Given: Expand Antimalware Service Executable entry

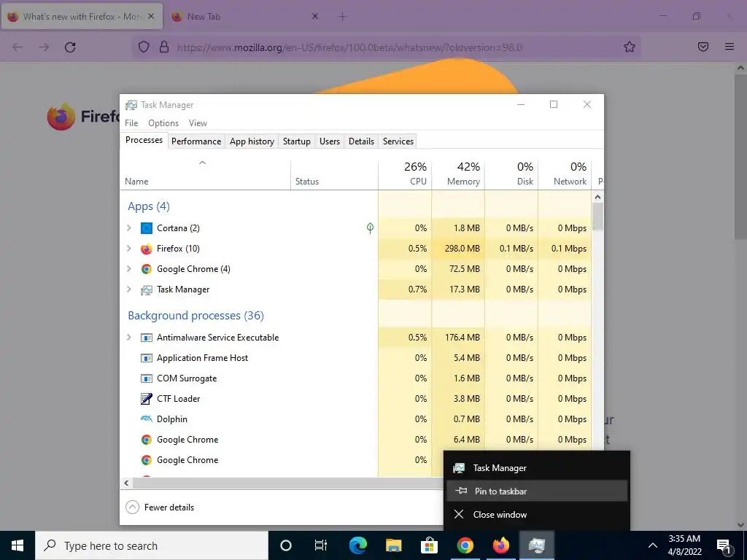Looking at the screenshot, I should pos(128,338).
